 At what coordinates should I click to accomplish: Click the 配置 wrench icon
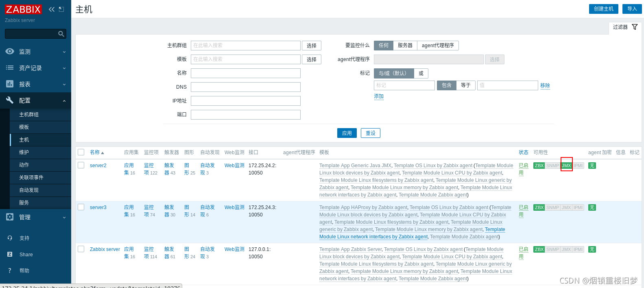[10, 100]
